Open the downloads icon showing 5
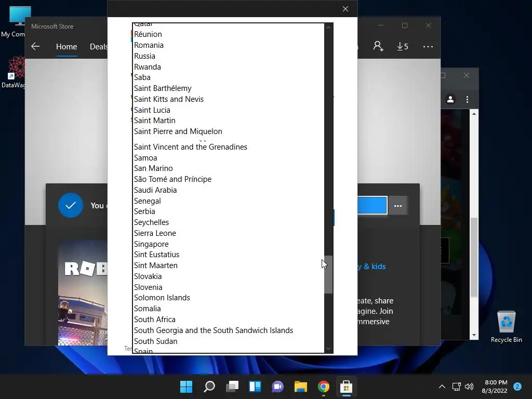The image size is (532, 399). point(403,46)
